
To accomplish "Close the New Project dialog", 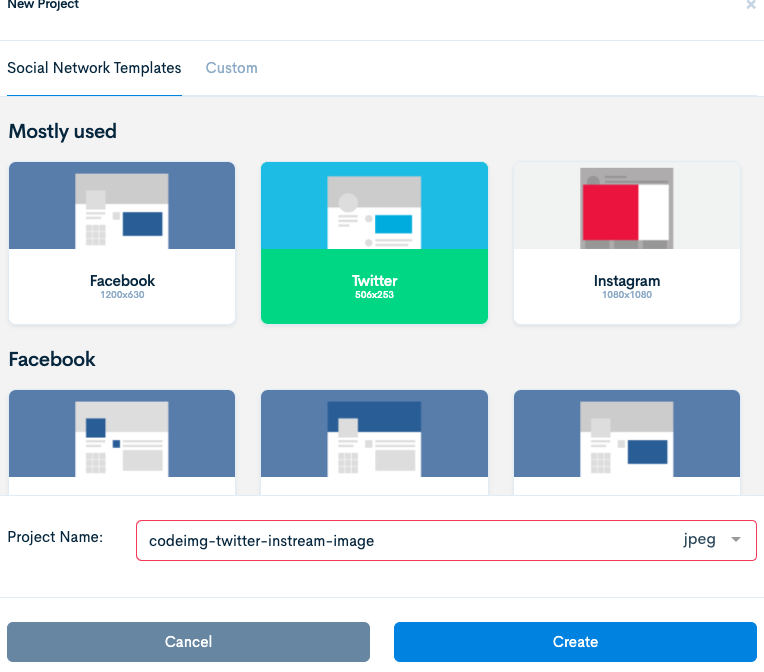I will point(751,4).
